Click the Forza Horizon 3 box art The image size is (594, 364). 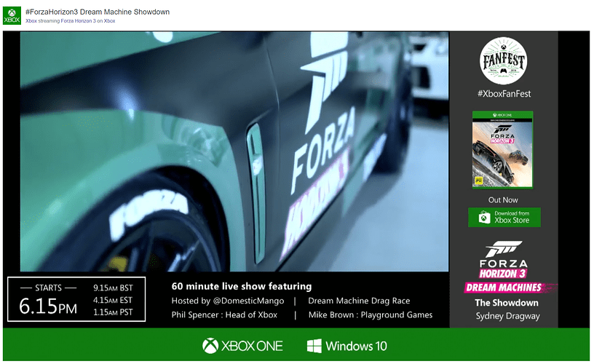point(503,150)
